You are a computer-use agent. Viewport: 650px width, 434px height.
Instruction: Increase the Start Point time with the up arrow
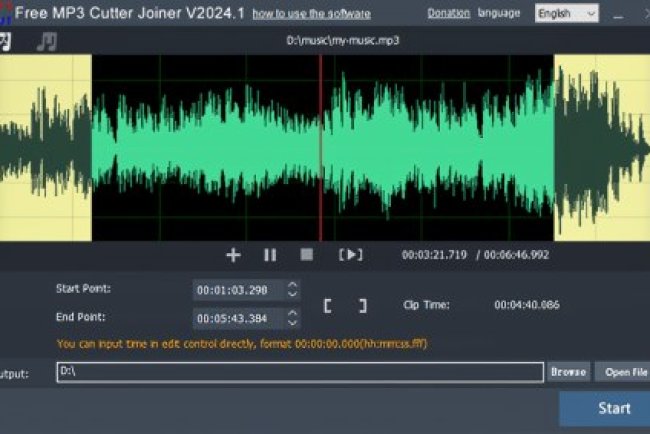[292, 285]
